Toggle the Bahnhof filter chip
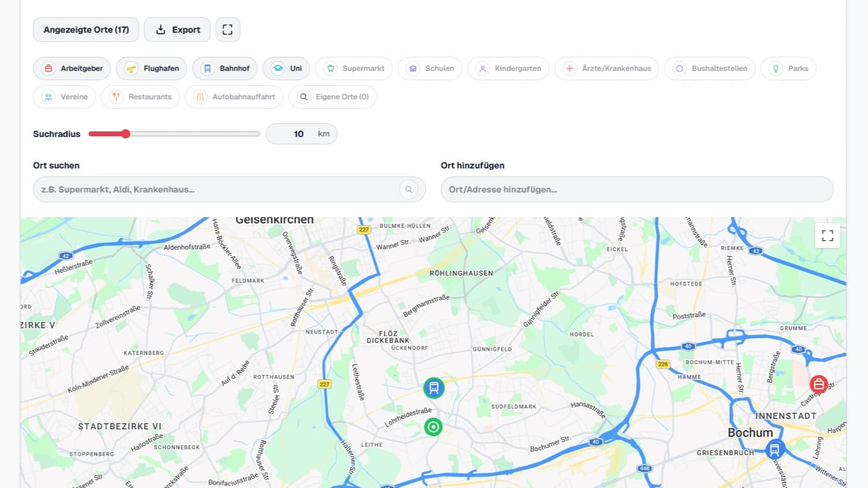Image resolution: width=868 pixels, height=488 pixels. 225,68
